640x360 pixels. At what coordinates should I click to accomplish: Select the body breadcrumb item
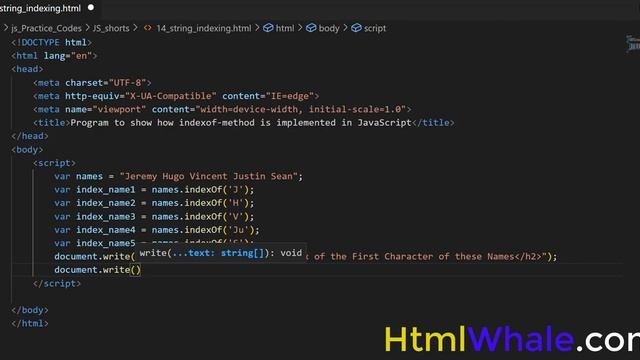tap(329, 28)
